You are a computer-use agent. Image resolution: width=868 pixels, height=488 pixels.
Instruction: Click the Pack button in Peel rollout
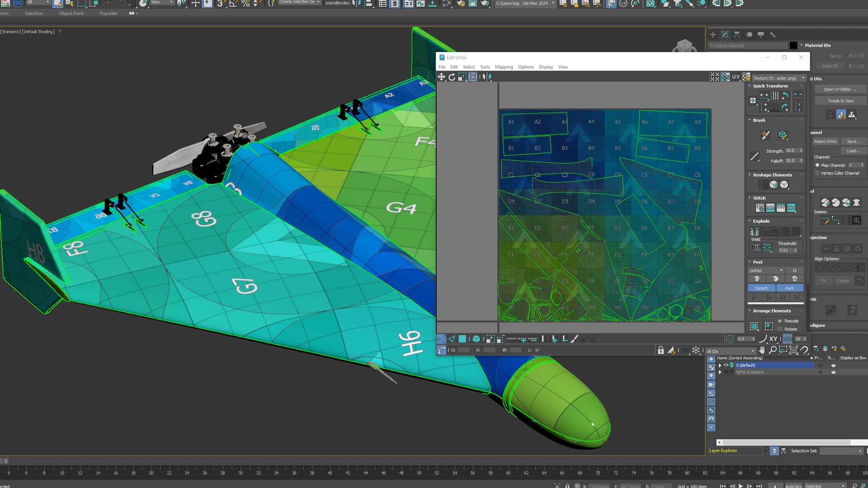789,288
